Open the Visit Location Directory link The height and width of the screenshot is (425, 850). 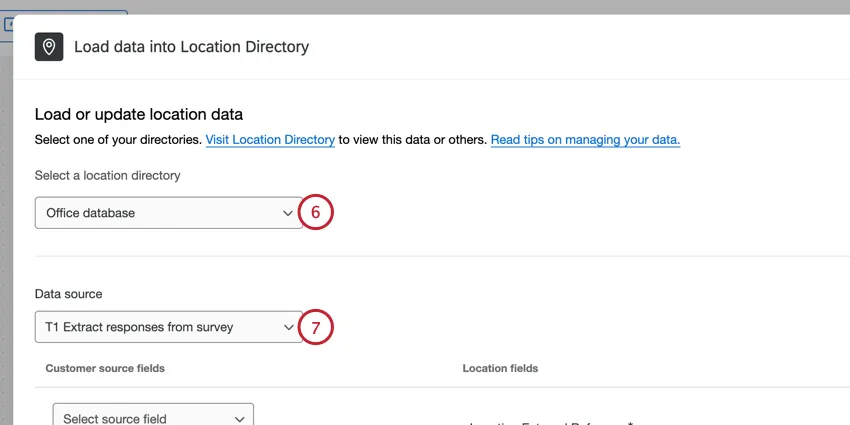pyautogui.click(x=270, y=140)
